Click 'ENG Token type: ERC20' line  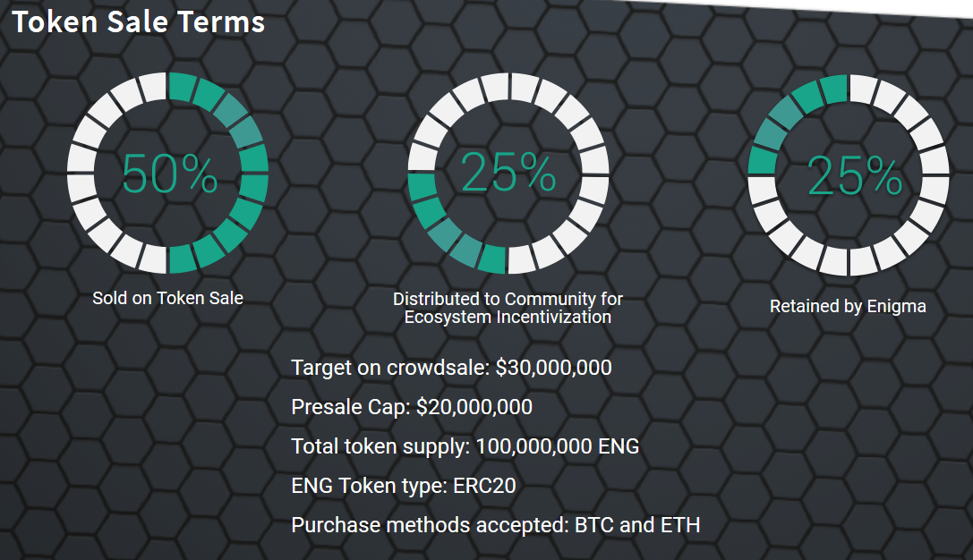(404, 486)
